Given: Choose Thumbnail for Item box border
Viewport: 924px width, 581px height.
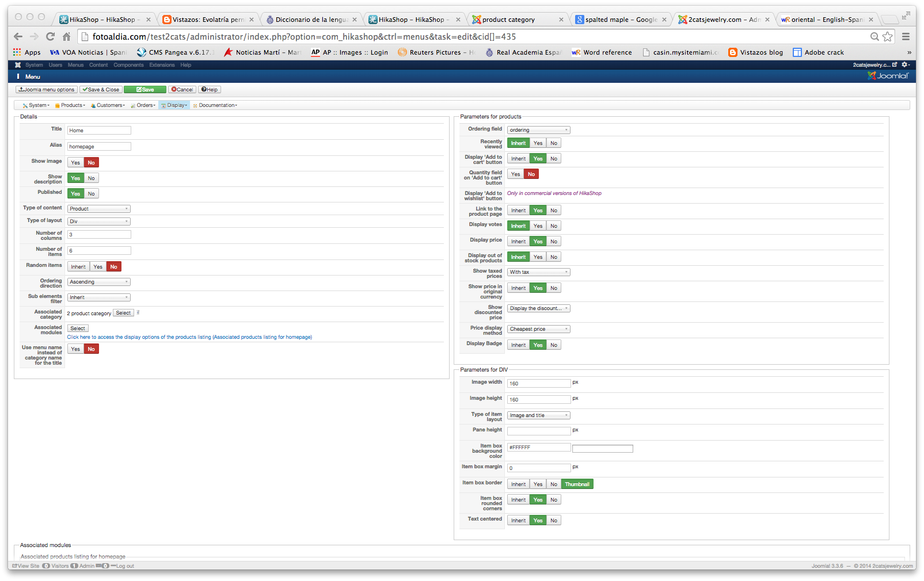Looking at the screenshot, I should [x=577, y=484].
